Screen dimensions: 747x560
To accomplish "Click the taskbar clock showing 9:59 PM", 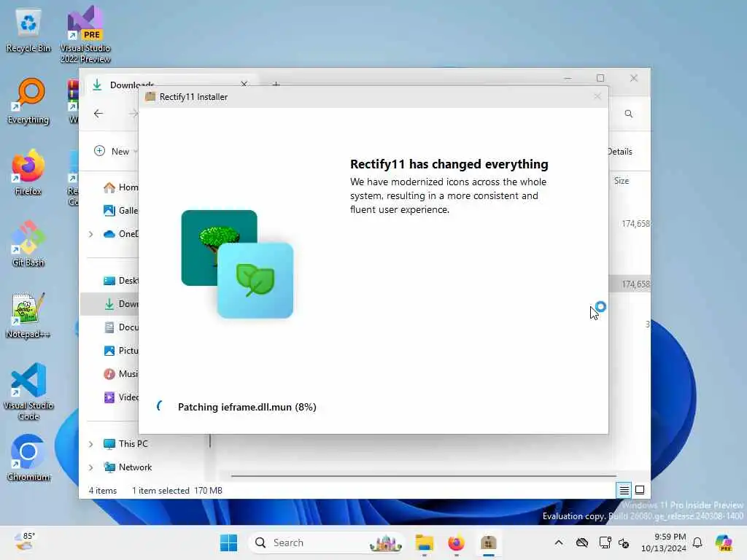I will point(663,542).
